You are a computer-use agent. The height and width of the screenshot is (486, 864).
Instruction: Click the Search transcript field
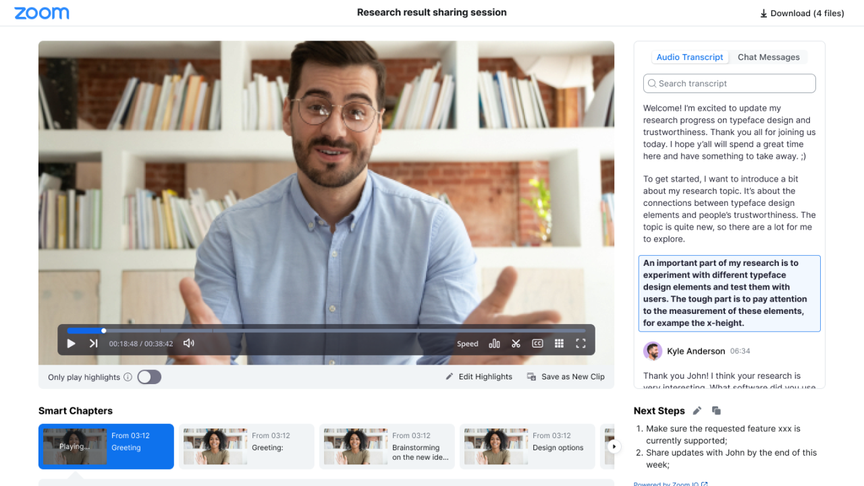pos(729,83)
